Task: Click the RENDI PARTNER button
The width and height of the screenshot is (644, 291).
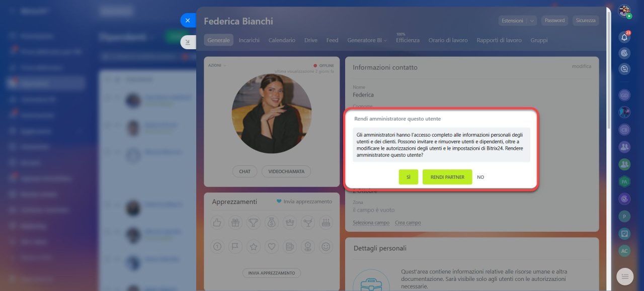Action: pyautogui.click(x=447, y=177)
